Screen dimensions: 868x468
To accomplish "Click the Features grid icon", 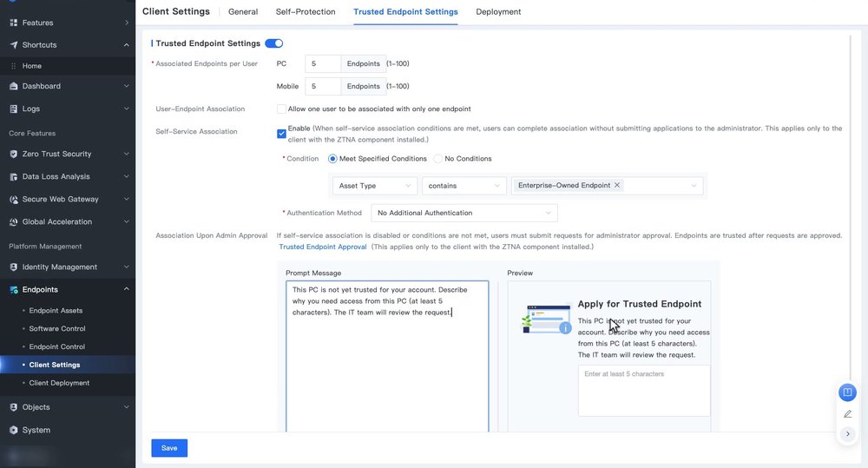I will (x=13, y=23).
